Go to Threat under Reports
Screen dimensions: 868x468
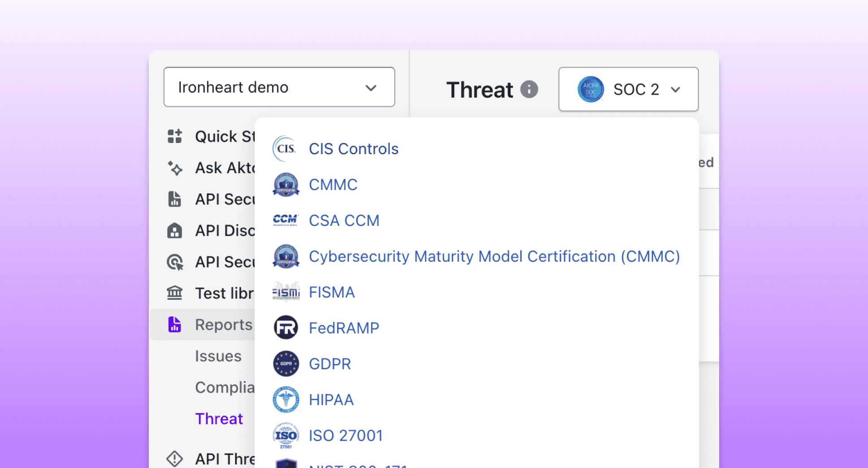pos(219,419)
